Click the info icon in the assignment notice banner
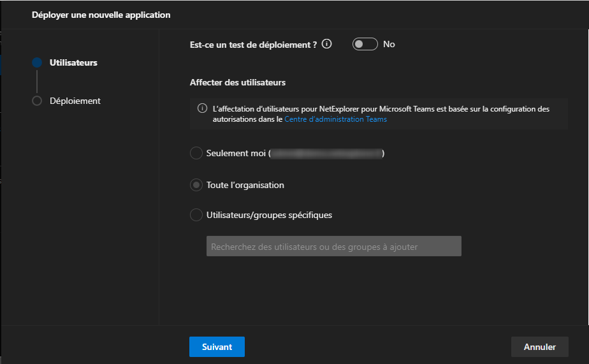589x364 pixels. point(202,108)
